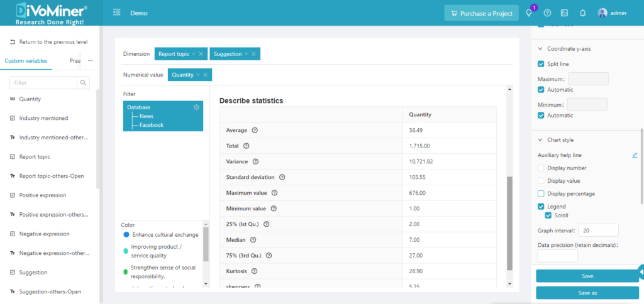
Task: Click green swatch for Strengthen social responsibility
Action: coord(125,271)
